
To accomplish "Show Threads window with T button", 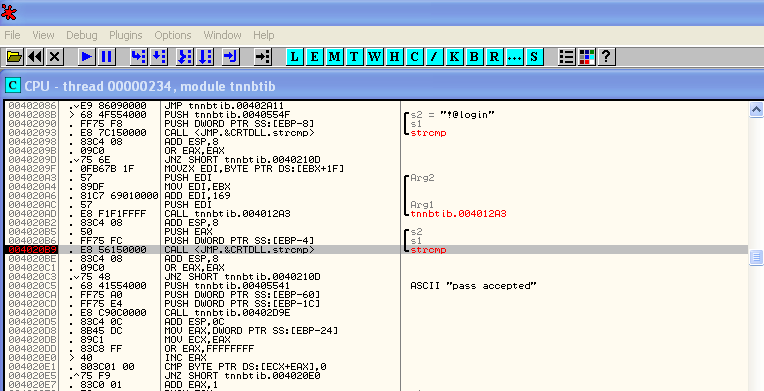I will click(x=355, y=57).
